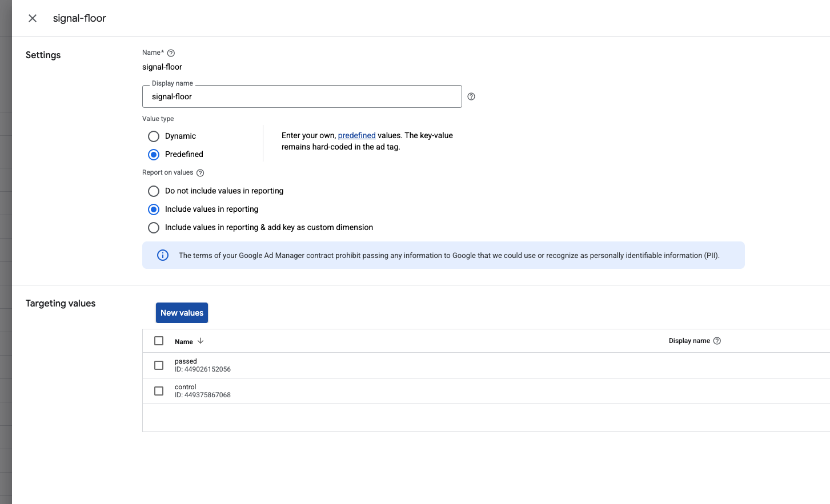Image resolution: width=830 pixels, height=504 pixels.
Task: Click the Settings section label
Action: 43,55
